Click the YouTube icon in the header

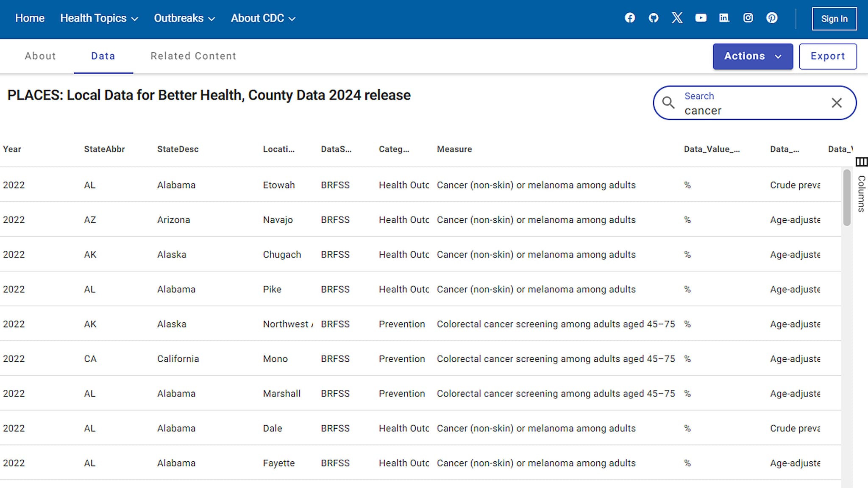tap(701, 18)
